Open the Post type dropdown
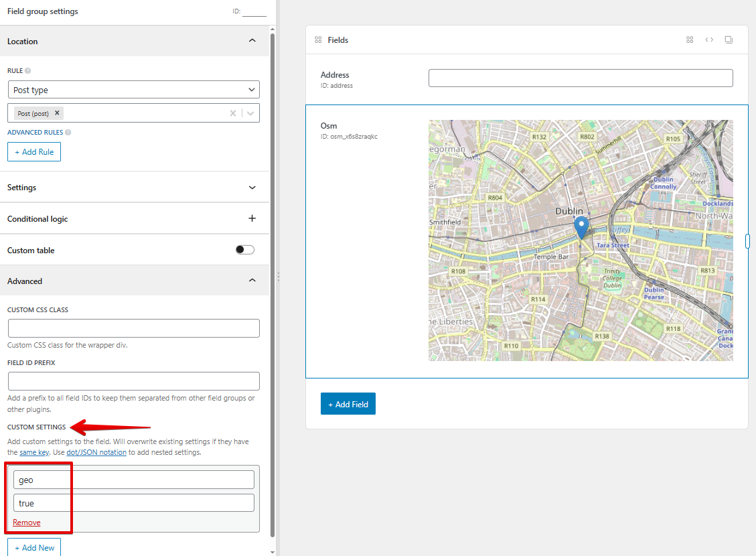The height and width of the screenshot is (556, 756). point(133,89)
